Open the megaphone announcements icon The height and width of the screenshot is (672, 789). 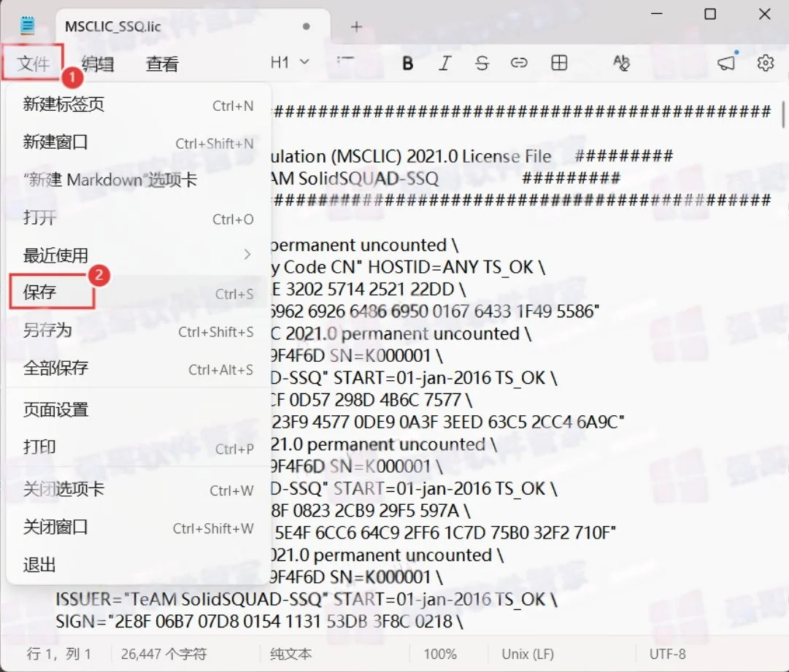(x=727, y=62)
